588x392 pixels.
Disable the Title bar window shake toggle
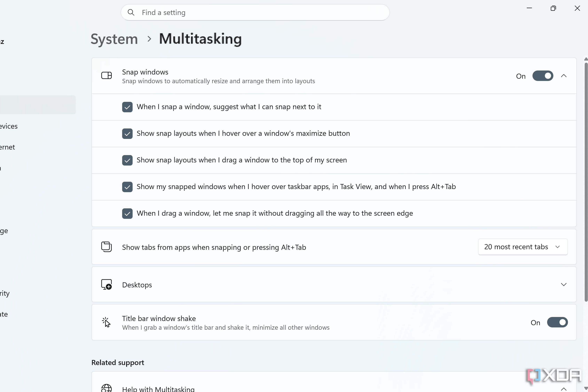pyautogui.click(x=557, y=322)
